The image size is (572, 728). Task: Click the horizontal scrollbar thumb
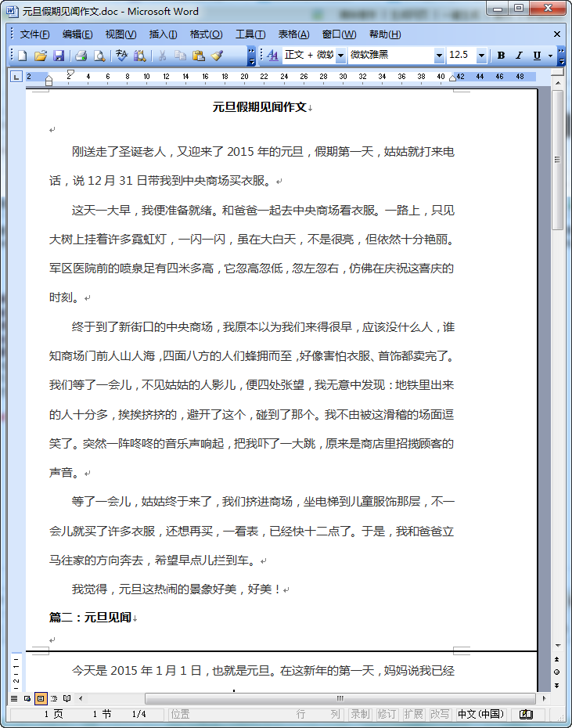click(x=340, y=698)
